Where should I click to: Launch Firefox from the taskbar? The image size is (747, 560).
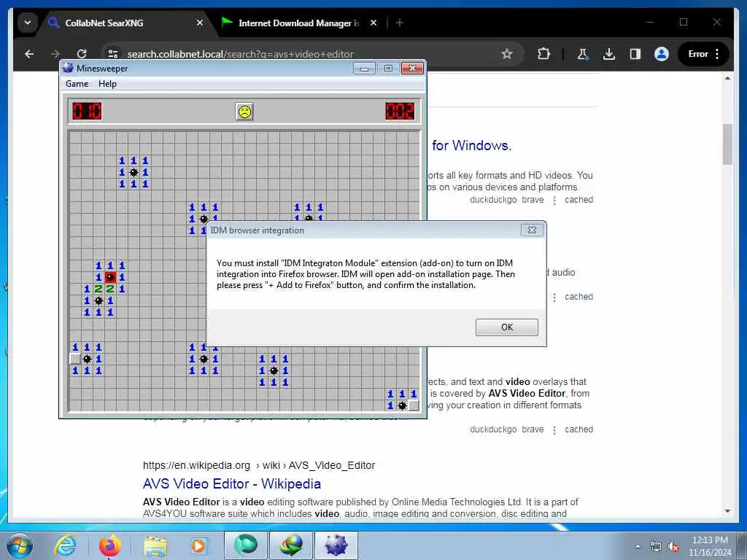[110, 545]
